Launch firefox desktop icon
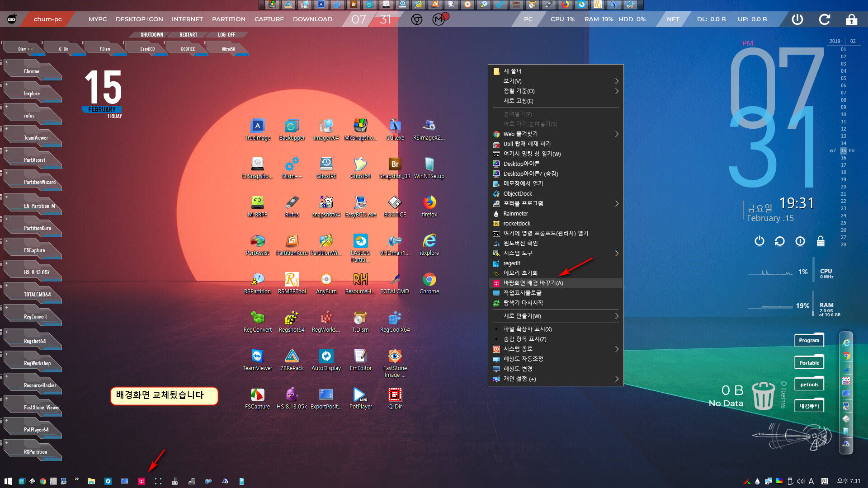 [429, 206]
